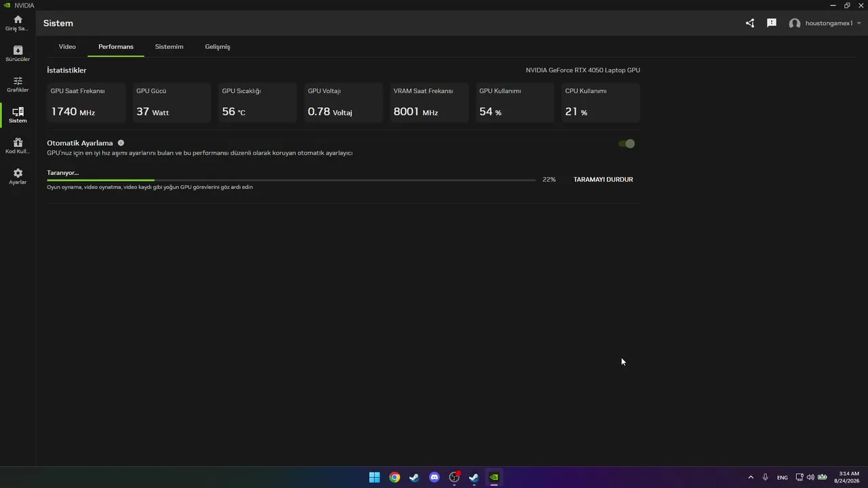Click the 22% progress percentage
868x488 pixels.
tap(549, 180)
